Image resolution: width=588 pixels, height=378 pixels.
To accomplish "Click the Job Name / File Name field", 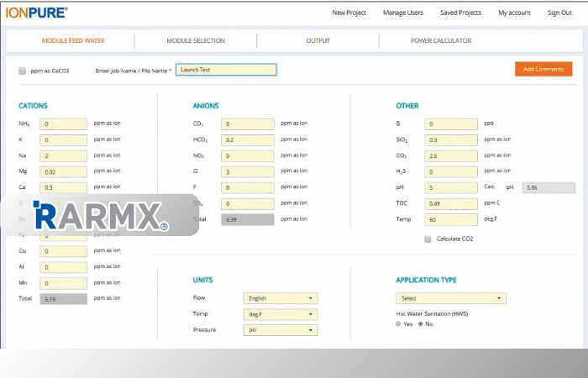I will [226, 70].
